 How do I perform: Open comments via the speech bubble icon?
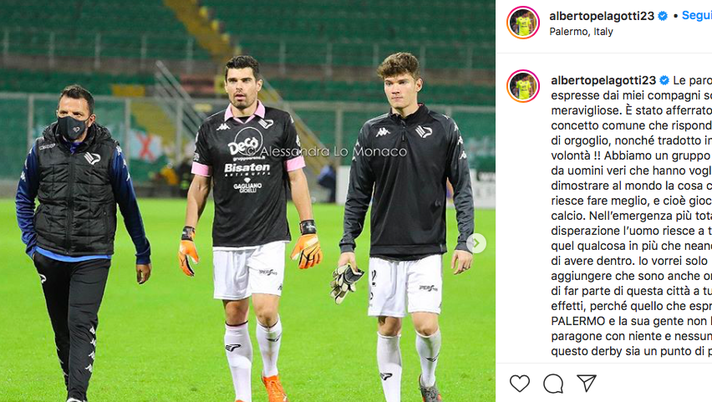(553, 383)
